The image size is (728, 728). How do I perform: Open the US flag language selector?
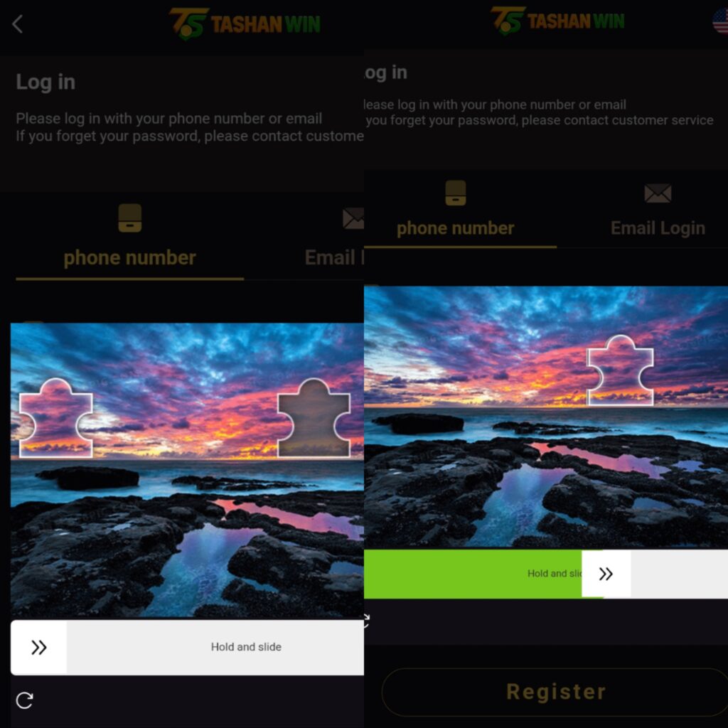(720, 21)
